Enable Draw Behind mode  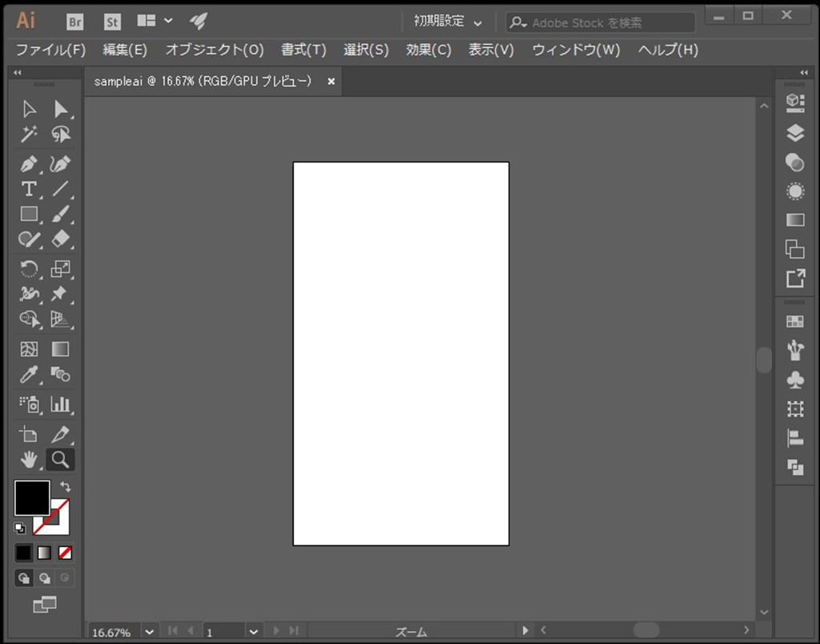tap(45, 578)
